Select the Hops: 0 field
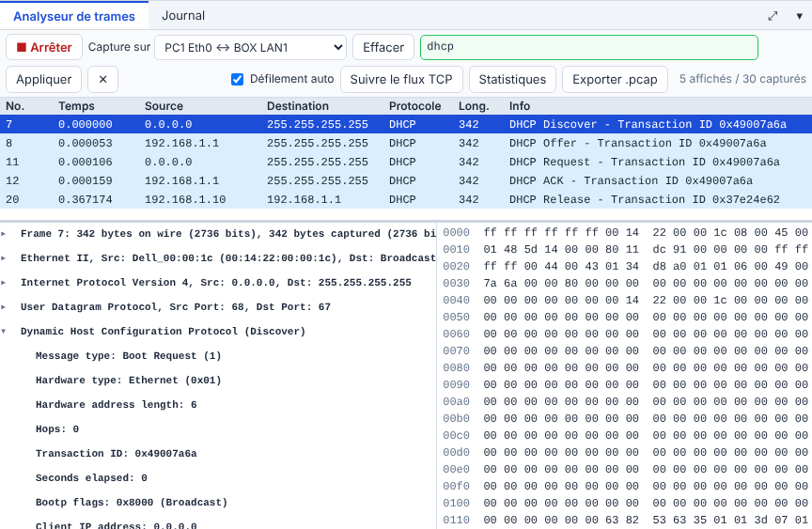The image size is (812, 529). click(x=57, y=428)
